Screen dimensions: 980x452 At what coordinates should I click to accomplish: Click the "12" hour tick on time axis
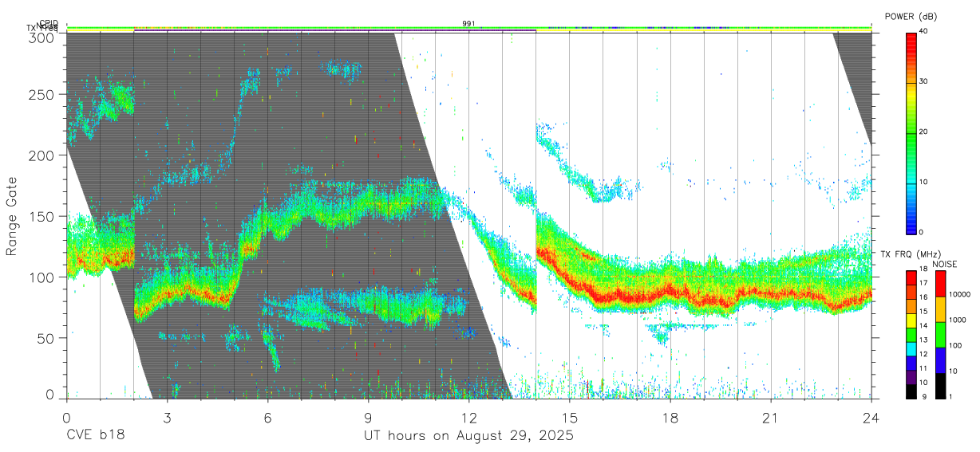[x=468, y=418]
